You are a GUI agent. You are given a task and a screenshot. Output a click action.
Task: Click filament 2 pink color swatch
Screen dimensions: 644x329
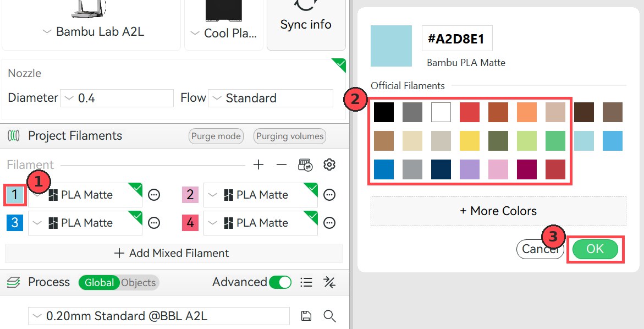click(190, 195)
